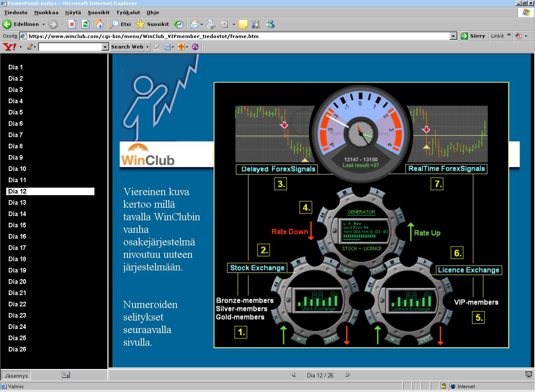The image size is (535, 392).
Task: Start full-screen slide show icon
Action: click(529, 374)
